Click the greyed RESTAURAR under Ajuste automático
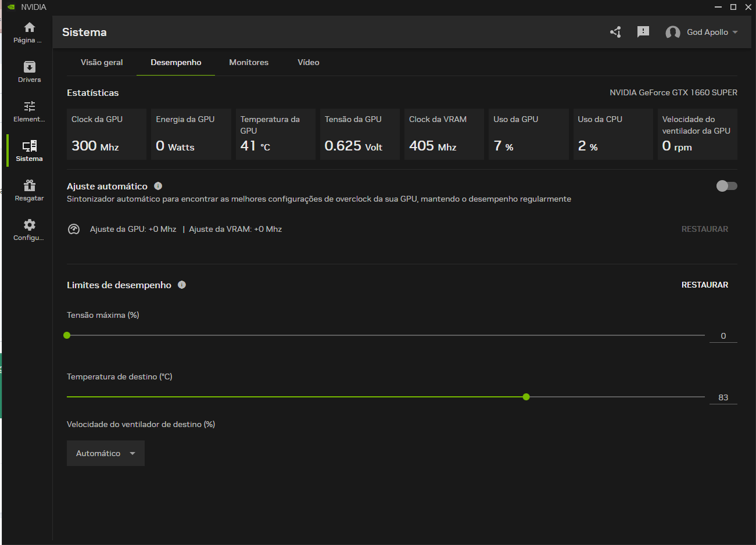Image resolution: width=756 pixels, height=545 pixels. click(x=705, y=229)
